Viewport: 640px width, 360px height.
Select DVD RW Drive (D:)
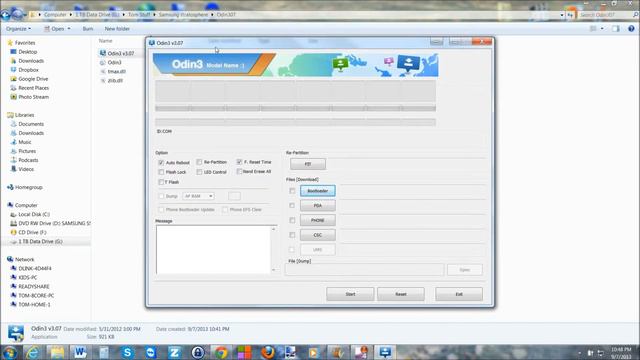click(x=50, y=223)
